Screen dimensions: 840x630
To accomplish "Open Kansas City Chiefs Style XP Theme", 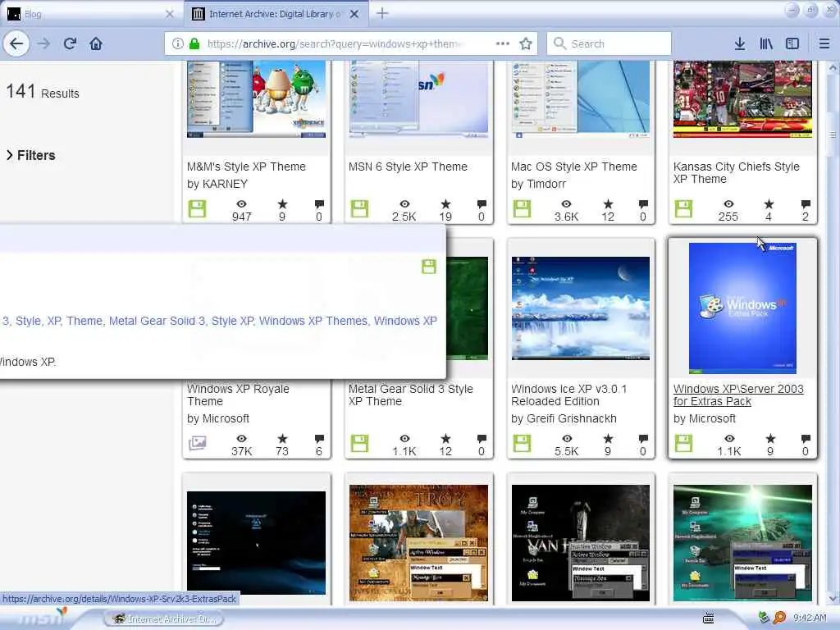I will (736, 172).
